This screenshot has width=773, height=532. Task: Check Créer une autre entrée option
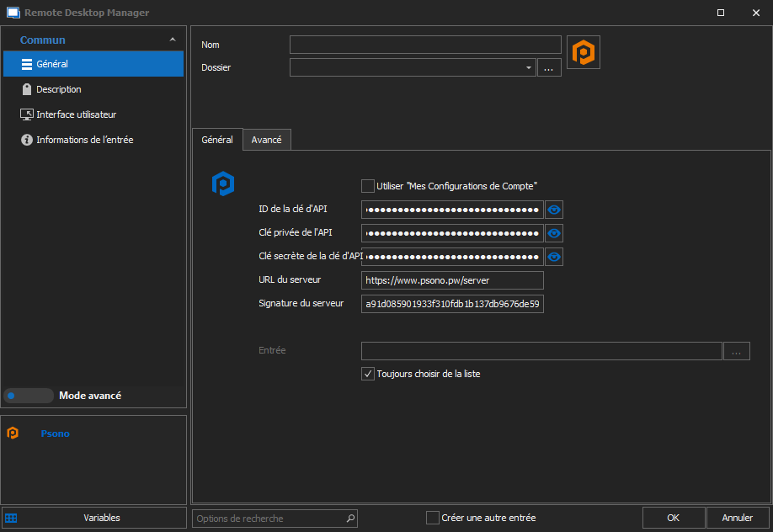pyautogui.click(x=433, y=518)
